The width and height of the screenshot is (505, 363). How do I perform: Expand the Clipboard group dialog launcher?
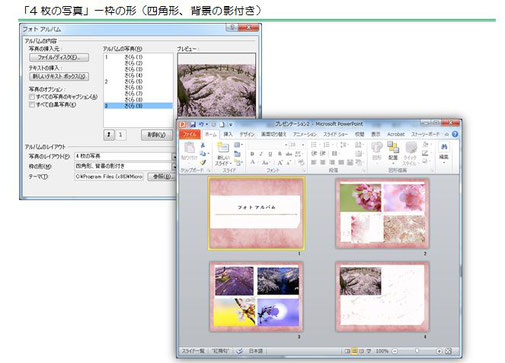tap(209, 170)
